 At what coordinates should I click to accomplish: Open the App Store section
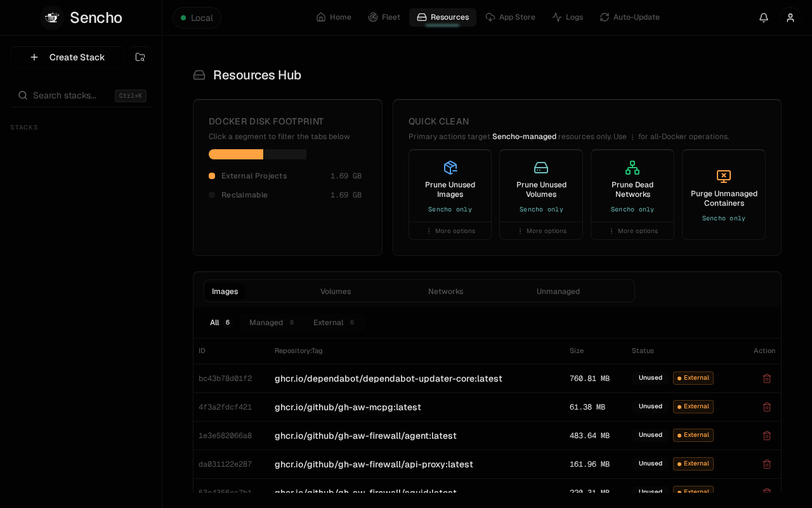point(511,17)
